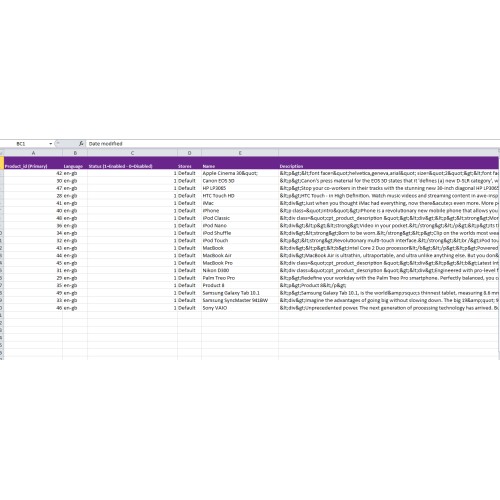The width and height of the screenshot is (500, 500).
Task: Select column E header
Action: point(240,153)
